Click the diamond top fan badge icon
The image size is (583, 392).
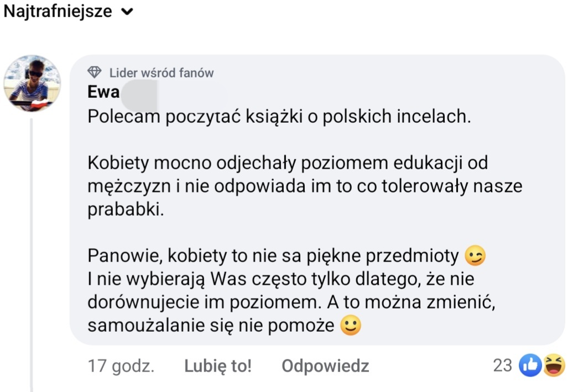tap(95, 72)
